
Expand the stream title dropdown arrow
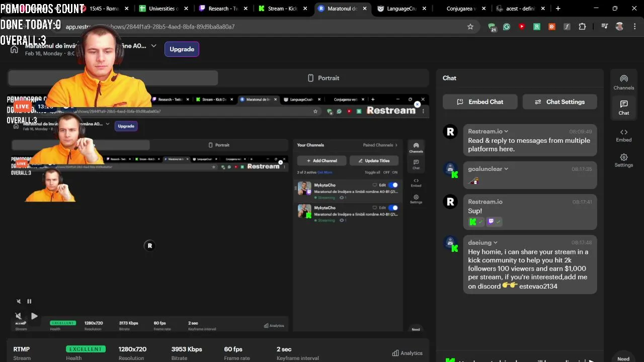(x=153, y=46)
